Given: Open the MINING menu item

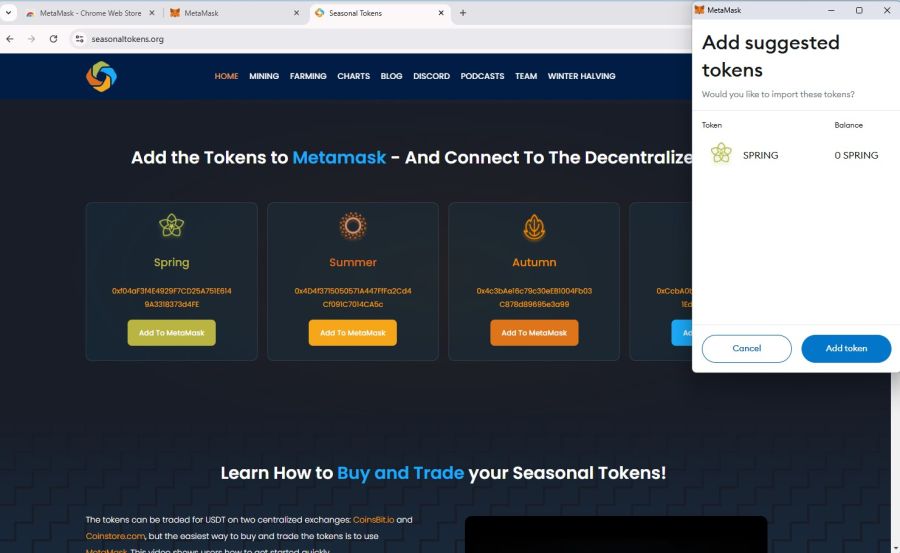Looking at the screenshot, I should [264, 76].
